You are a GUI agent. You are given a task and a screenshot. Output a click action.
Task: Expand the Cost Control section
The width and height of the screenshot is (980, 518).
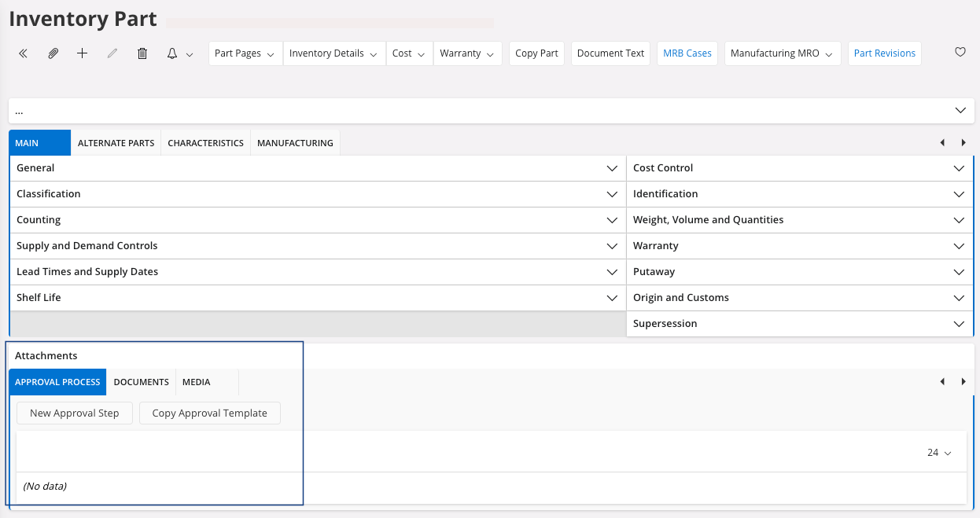point(800,168)
